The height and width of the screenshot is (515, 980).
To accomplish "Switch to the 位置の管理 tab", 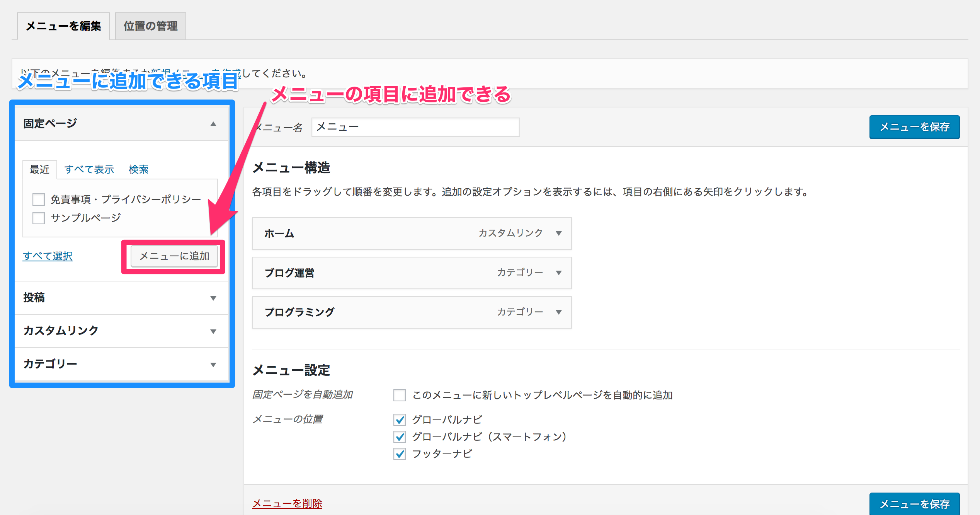I will (150, 26).
